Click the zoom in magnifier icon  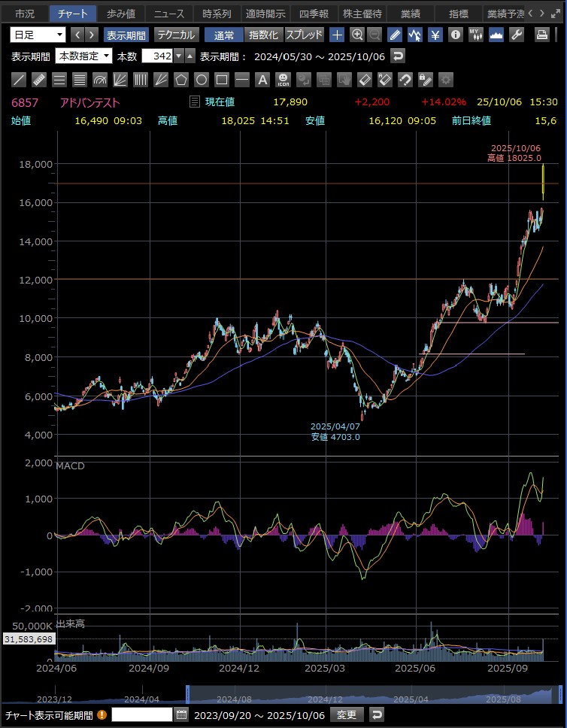point(357,35)
